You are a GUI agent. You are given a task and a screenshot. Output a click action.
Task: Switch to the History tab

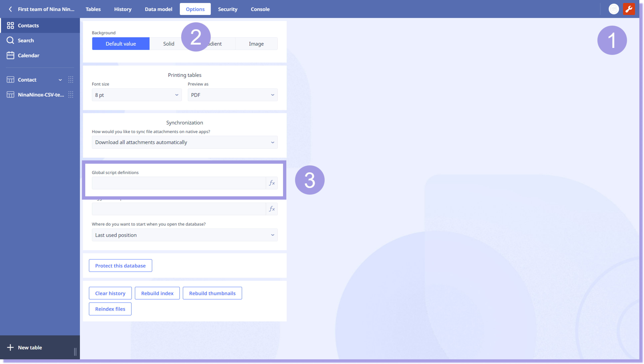123,9
